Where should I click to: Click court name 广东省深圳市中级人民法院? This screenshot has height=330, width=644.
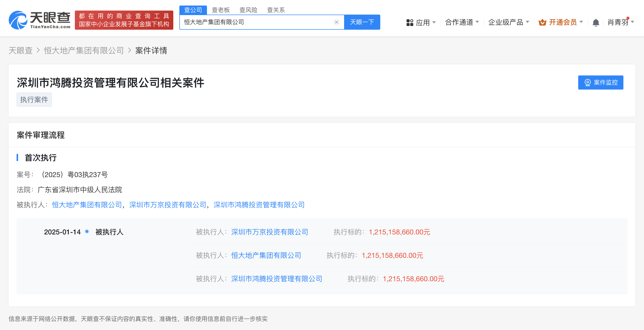tap(80, 190)
